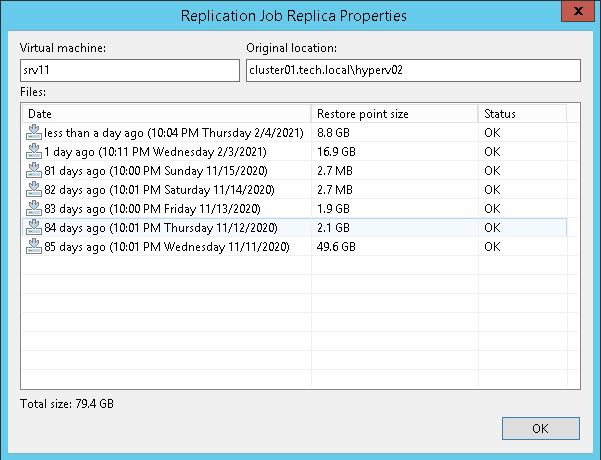Click restore point icon for 11/15/2020 row
This screenshot has height=460, width=601.
pyautogui.click(x=34, y=170)
